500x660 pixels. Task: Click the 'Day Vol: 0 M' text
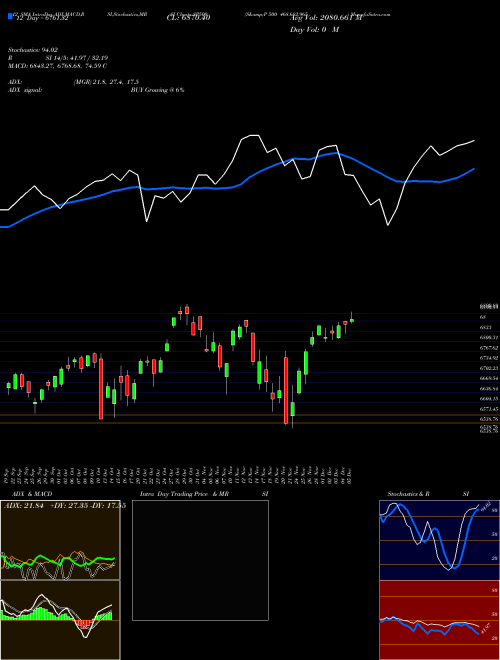pos(314,30)
